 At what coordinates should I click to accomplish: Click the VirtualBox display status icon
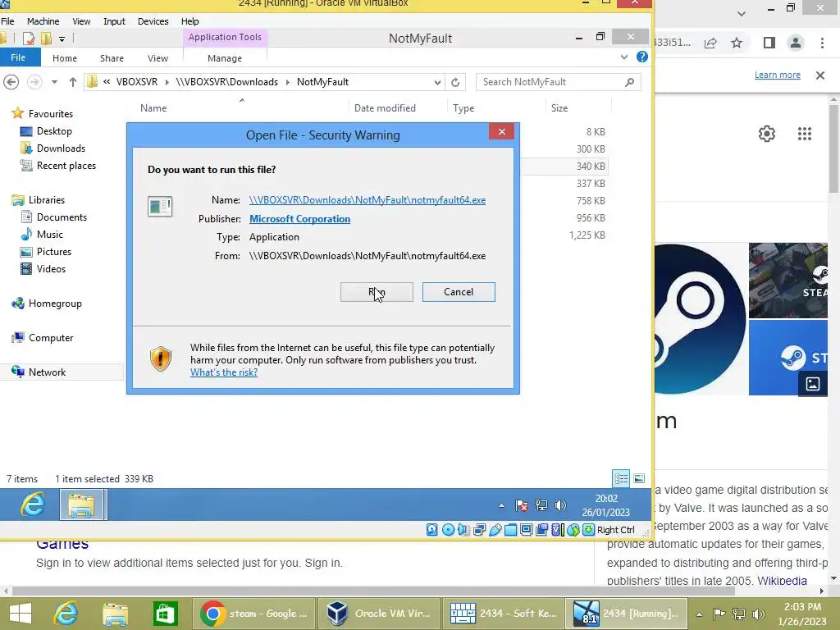(x=526, y=530)
